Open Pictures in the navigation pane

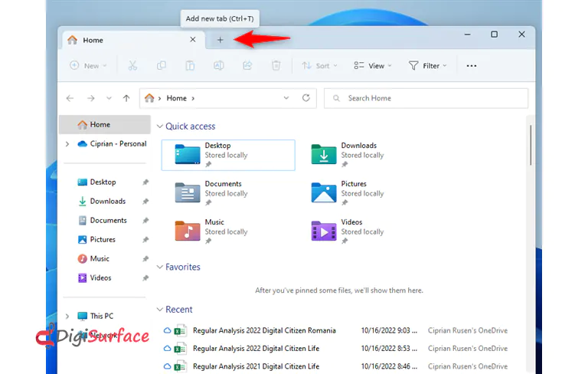[x=96, y=240]
